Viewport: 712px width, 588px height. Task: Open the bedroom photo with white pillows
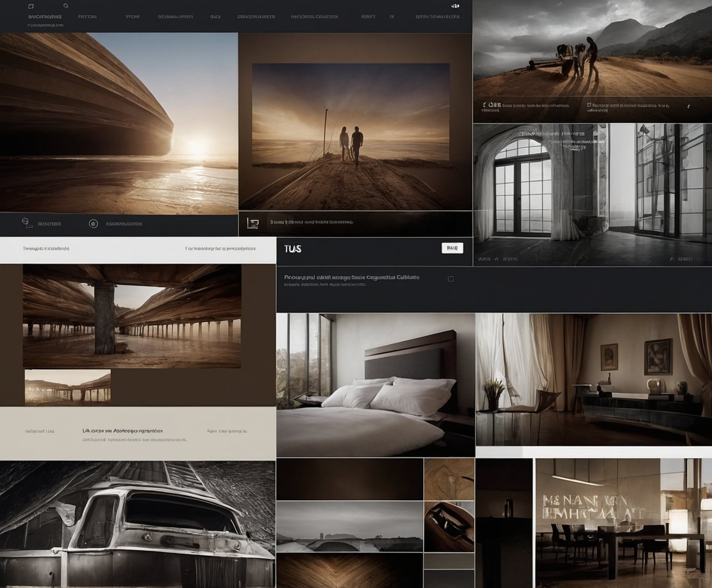[375, 385]
